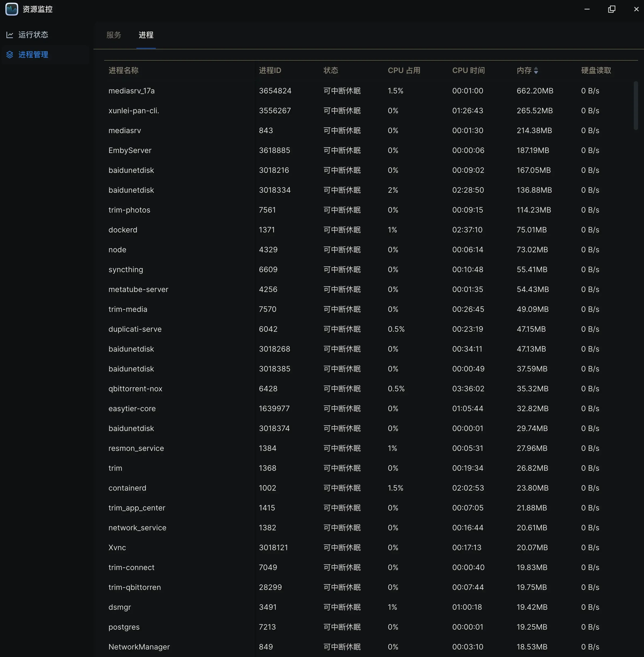
Task: Select the containerd process name
Action: click(x=127, y=488)
